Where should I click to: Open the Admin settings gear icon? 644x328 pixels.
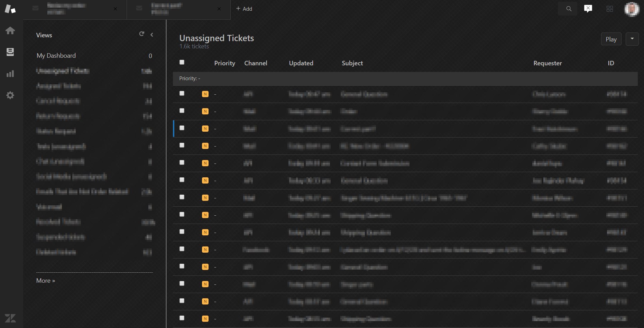coord(10,95)
